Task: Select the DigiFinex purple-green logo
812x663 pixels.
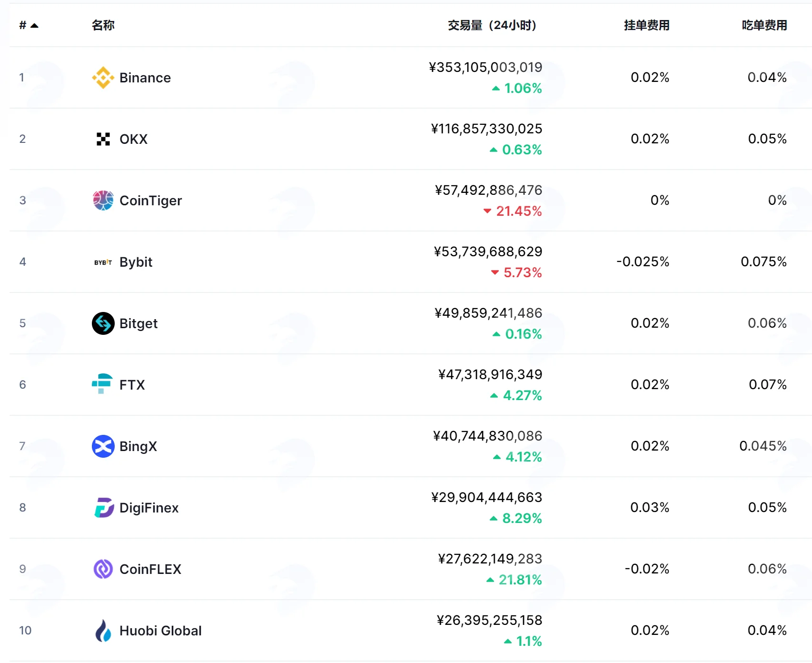Action: 104,508
